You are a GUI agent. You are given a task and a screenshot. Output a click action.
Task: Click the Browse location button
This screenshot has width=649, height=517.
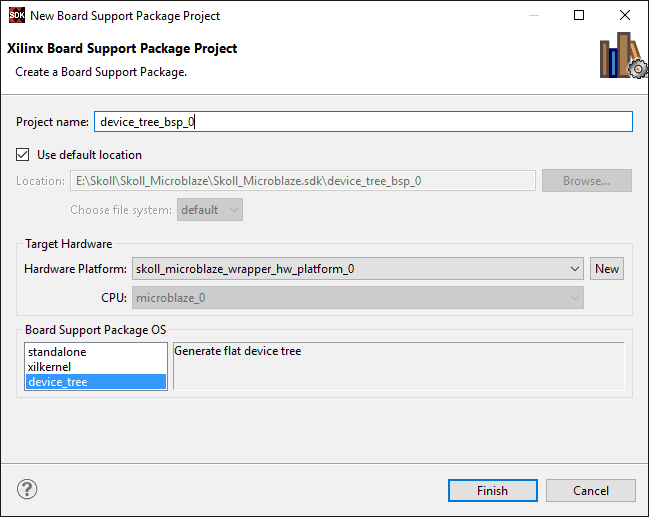[586, 181]
